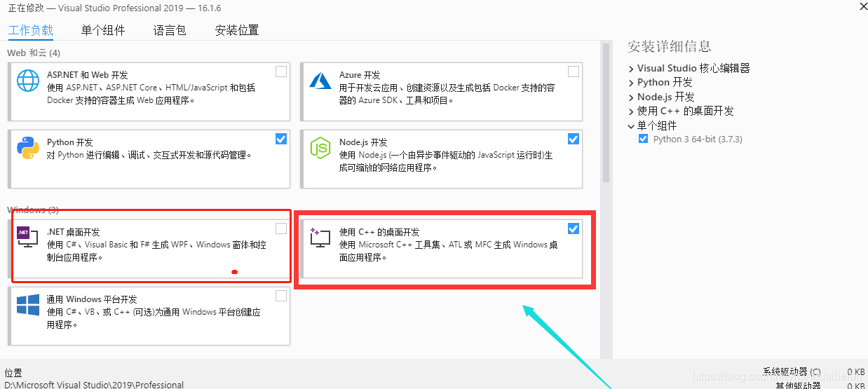Expand Node.js 开发 in install details
This screenshot has width=868, height=389.
[631, 97]
